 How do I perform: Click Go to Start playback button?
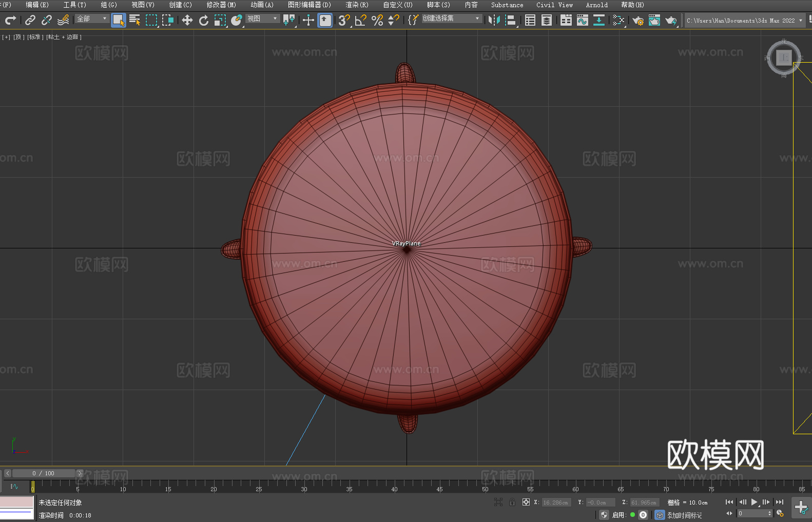(x=729, y=502)
